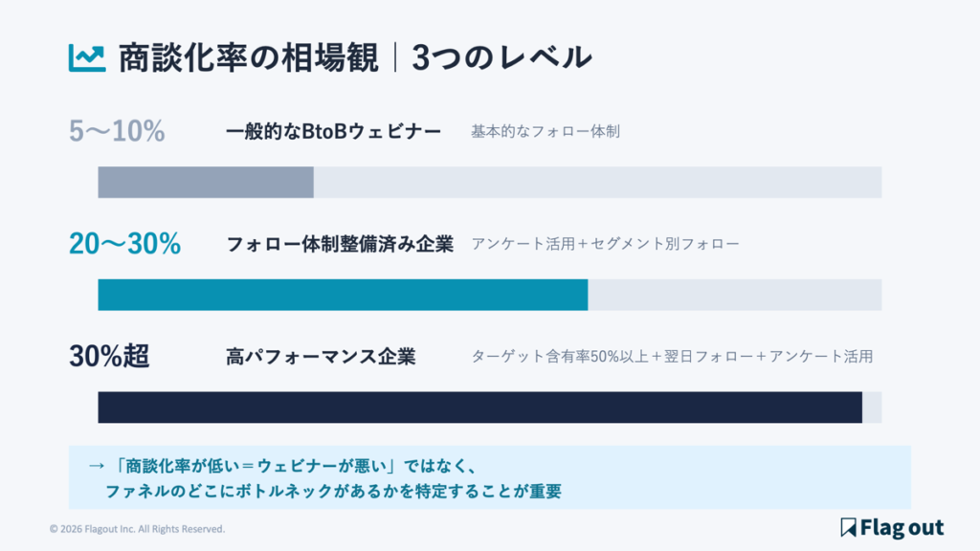Click the 20〜30% teal percentage label

[124, 244]
